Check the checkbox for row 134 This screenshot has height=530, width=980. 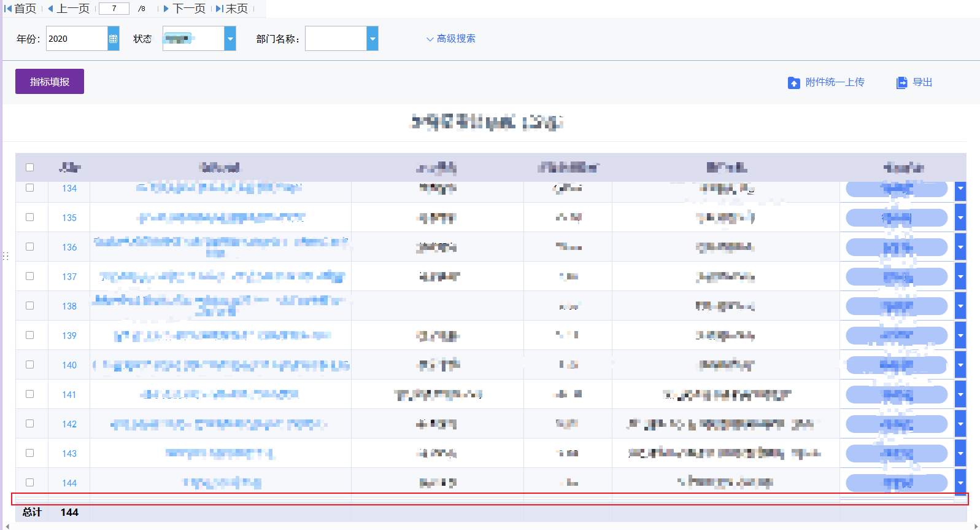(29, 188)
